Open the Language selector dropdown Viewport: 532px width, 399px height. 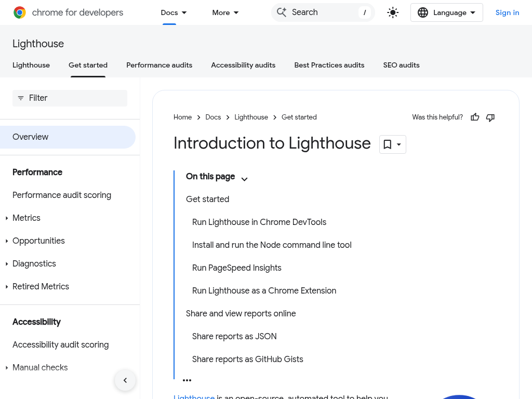[446, 12]
